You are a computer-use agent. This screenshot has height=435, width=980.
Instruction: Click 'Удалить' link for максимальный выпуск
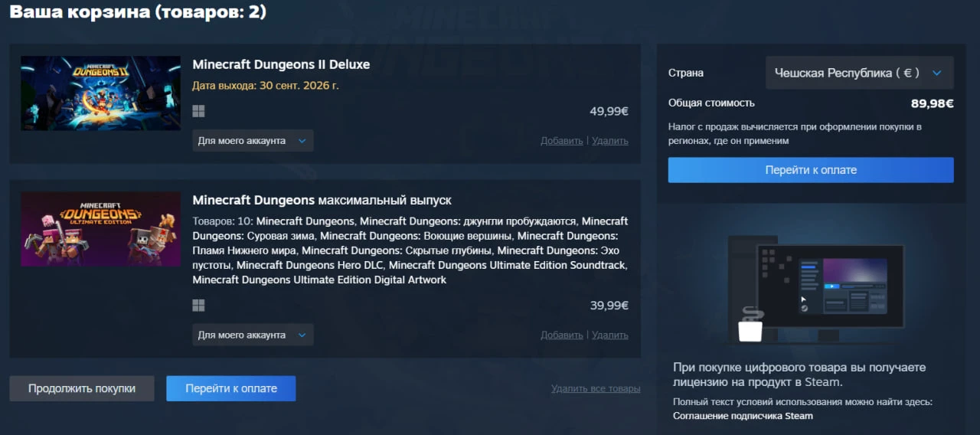pos(610,335)
